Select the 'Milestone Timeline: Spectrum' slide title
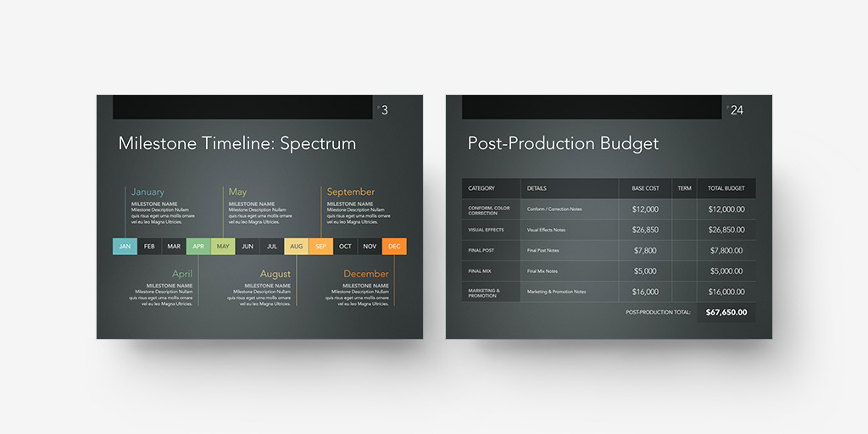This screenshot has height=434, width=868. tap(237, 143)
